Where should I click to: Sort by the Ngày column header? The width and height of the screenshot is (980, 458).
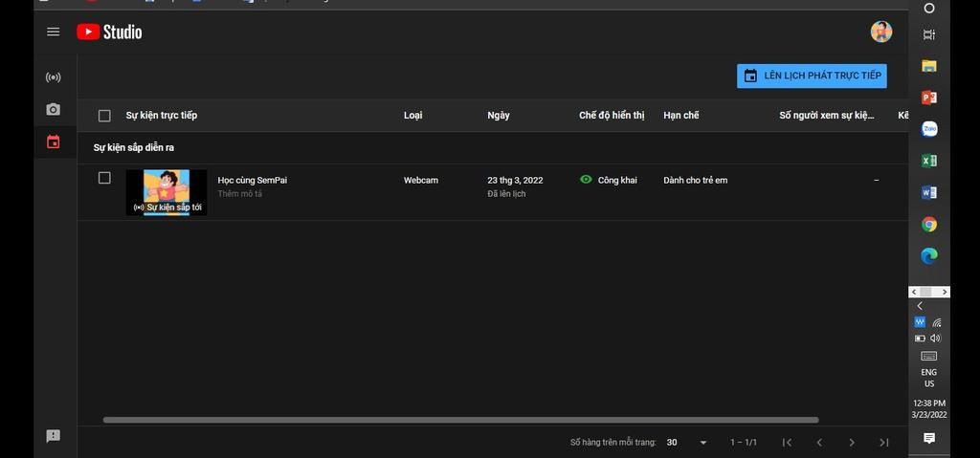click(498, 116)
